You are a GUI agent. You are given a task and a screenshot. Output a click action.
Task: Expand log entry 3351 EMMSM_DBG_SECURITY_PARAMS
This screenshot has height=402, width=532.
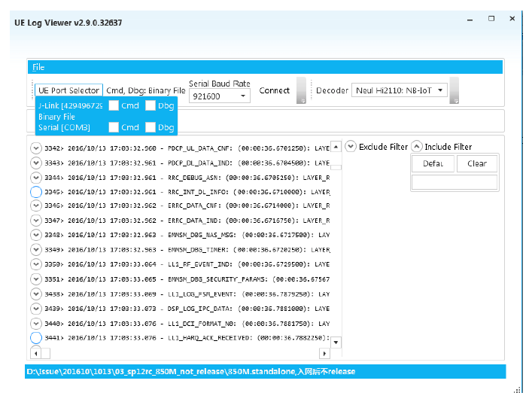[36, 279]
